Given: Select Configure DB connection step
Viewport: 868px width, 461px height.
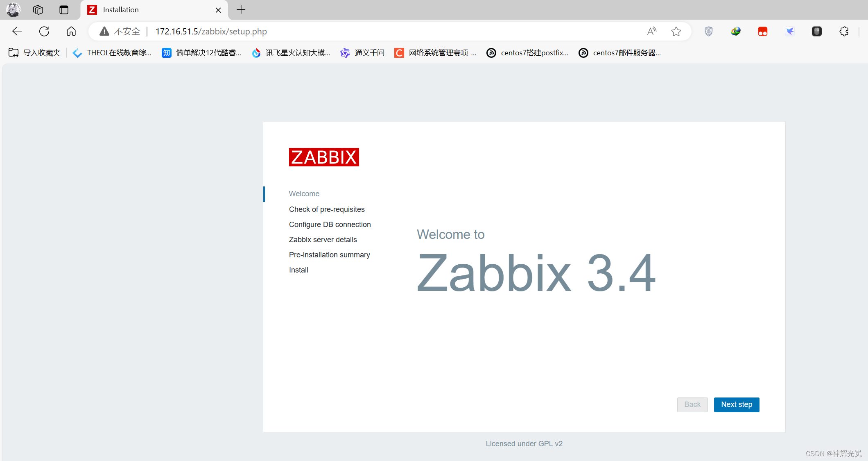Looking at the screenshot, I should coord(330,225).
